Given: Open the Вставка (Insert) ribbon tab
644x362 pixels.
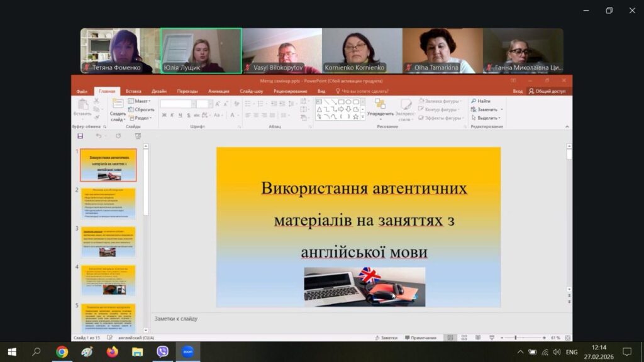Looking at the screenshot, I should [133, 91].
